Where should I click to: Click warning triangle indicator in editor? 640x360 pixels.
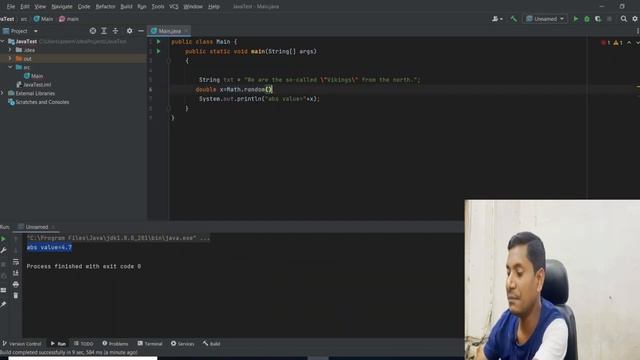618,42
